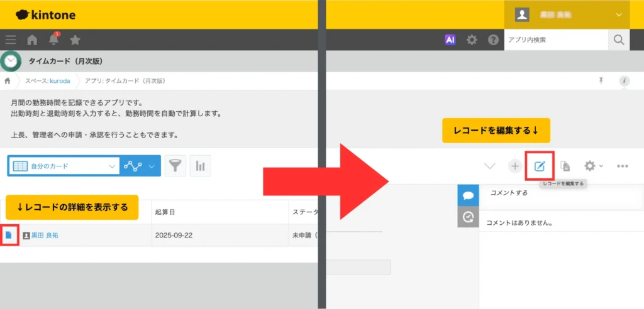
Task: Open the hamburger navigation menu
Action: coord(11,40)
